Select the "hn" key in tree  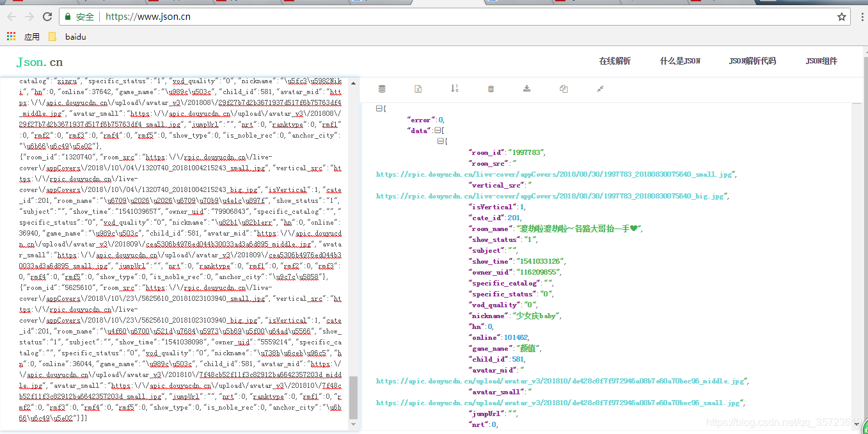point(477,326)
